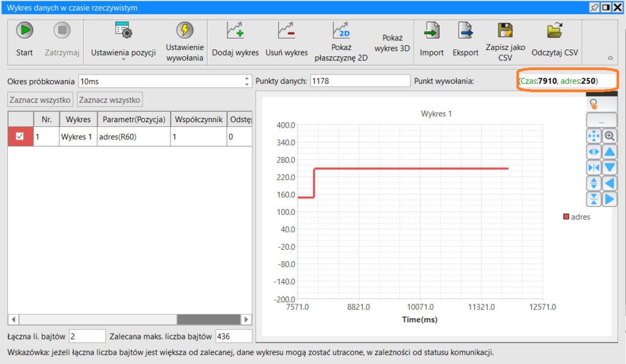
Task: Select the adres(R60) parameter cell
Action: click(134, 137)
